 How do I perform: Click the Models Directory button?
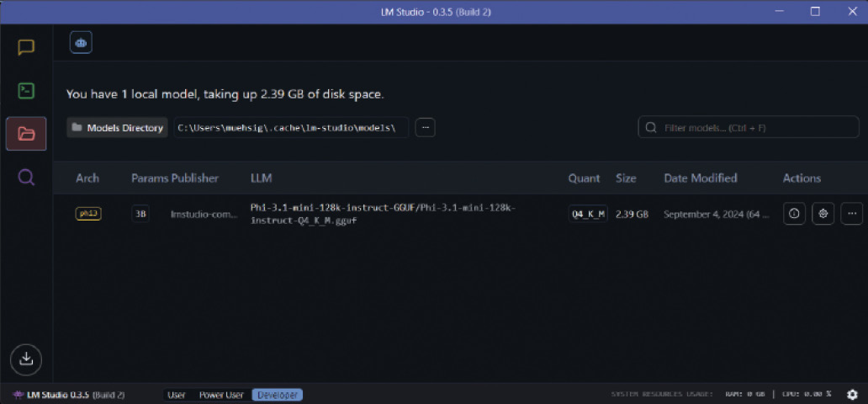point(118,127)
